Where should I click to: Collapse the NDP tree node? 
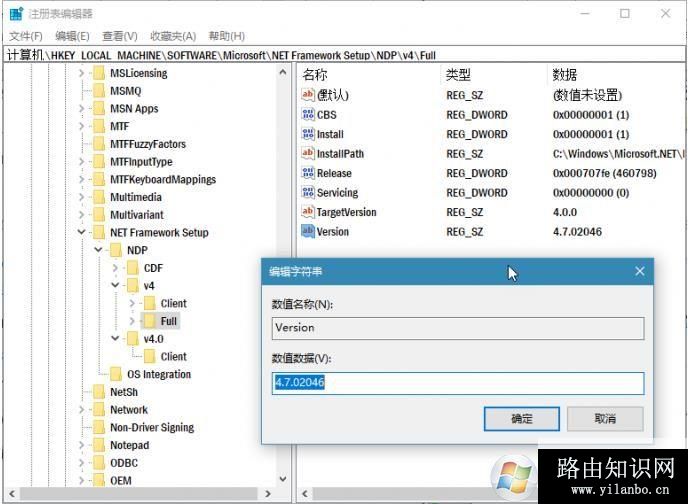click(98, 250)
